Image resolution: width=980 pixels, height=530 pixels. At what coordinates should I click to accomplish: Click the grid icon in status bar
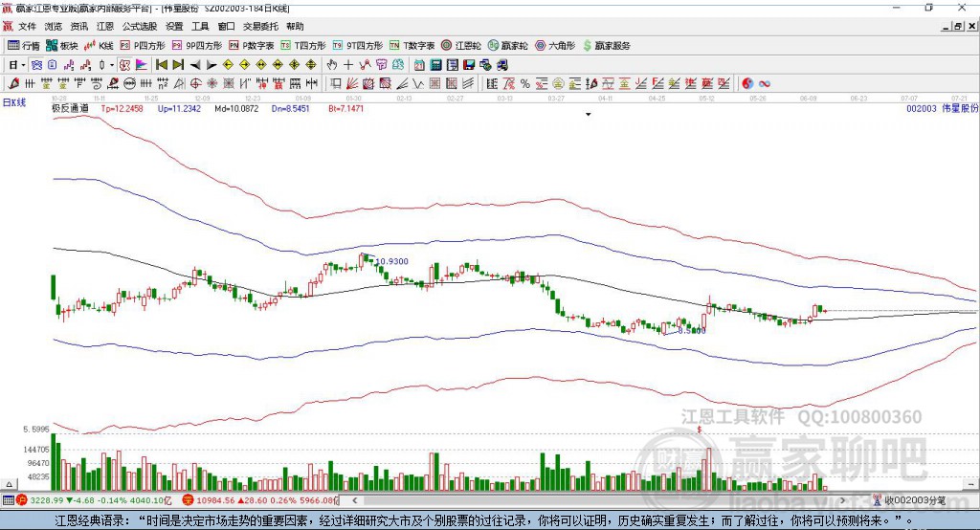(8, 500)
